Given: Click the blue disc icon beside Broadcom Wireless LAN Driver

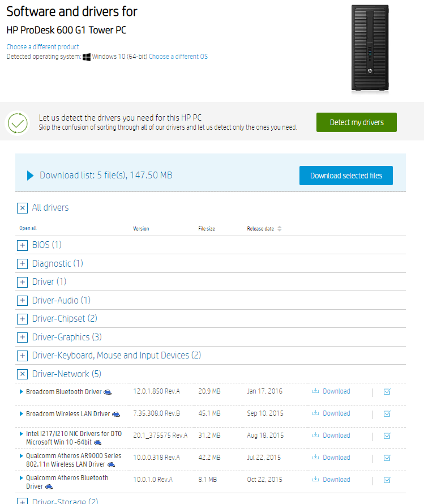Looking at the screenshot, I should (x=116, y=415).
